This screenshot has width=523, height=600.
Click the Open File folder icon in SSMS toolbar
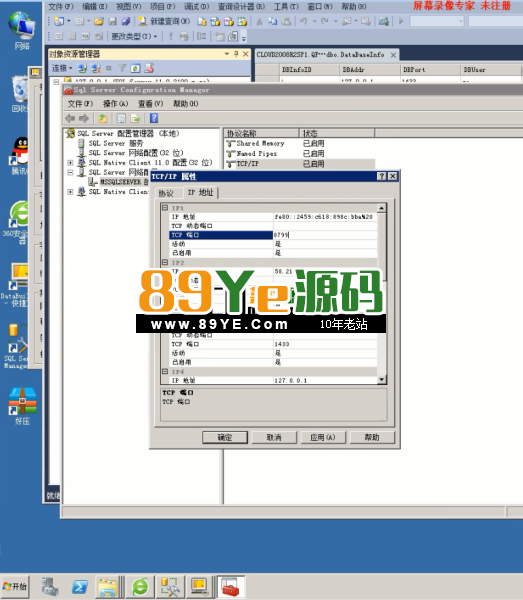point(99,21)
